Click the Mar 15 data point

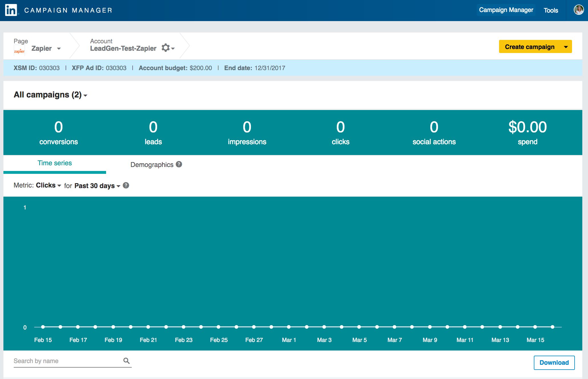coord(535,327)
